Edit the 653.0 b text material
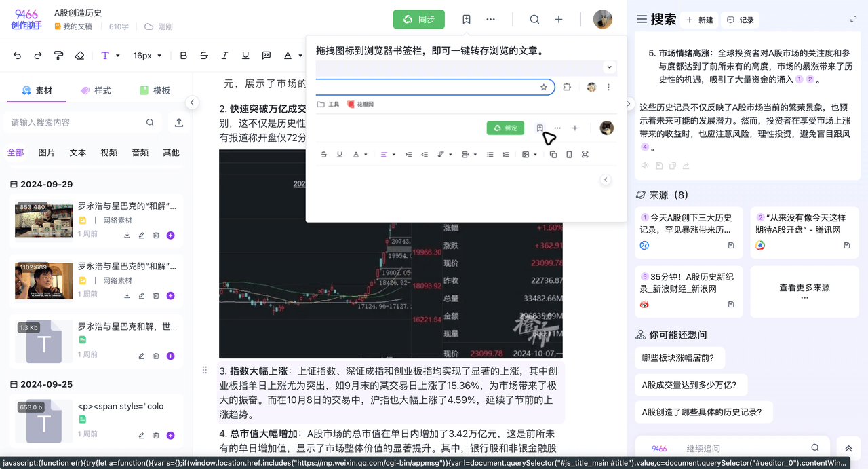Screen dimensions: 868x469 click(x=142, y=435)
